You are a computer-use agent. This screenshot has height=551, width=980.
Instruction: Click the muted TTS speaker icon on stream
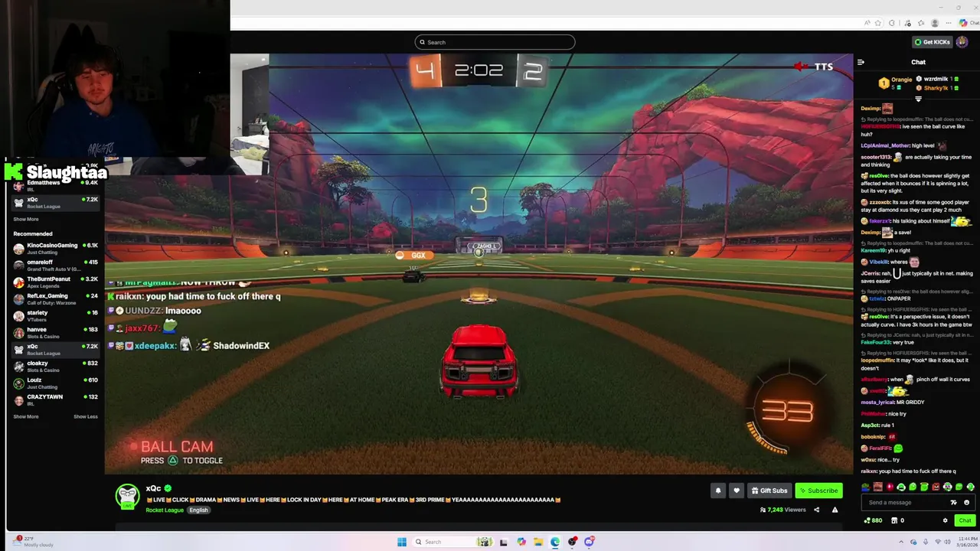coord(801,67)
